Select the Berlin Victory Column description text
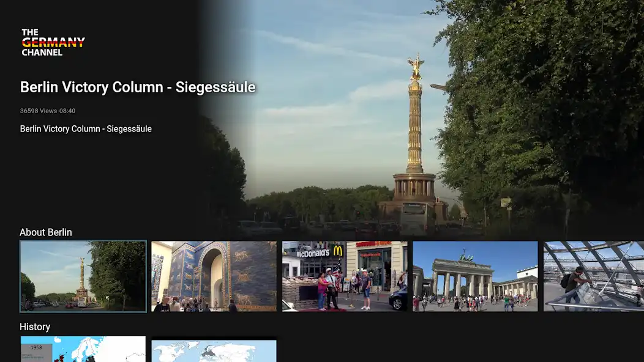Image resolution: width=644 pixels, height=362 pixels. tap(86, 128)
